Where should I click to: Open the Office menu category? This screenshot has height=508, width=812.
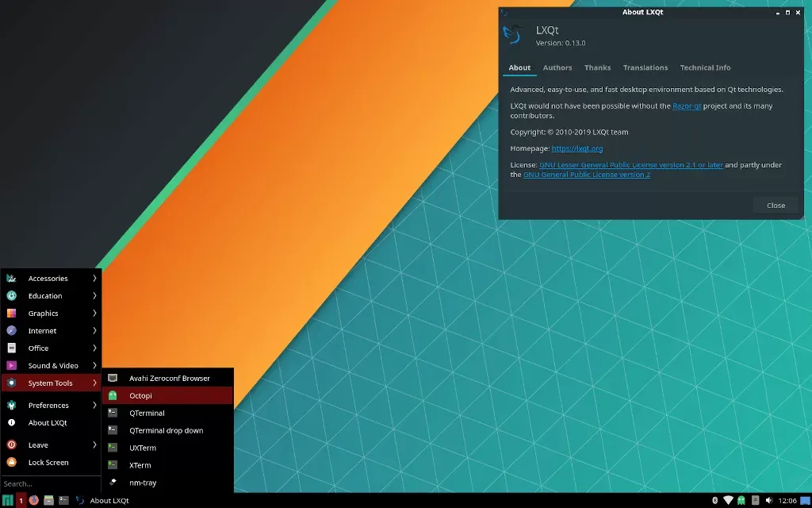tap(52, 348)
